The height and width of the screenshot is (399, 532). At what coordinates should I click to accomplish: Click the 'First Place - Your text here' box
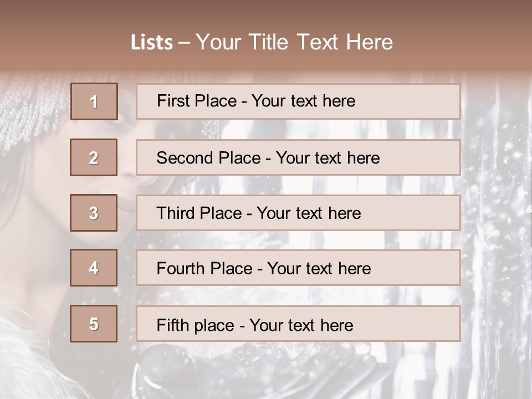point(298,101)
